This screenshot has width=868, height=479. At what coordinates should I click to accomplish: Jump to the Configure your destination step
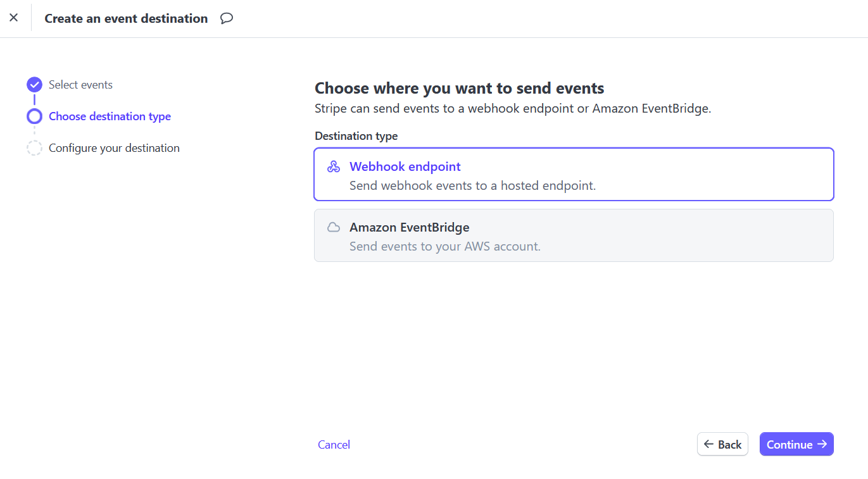tap(114, 148)
